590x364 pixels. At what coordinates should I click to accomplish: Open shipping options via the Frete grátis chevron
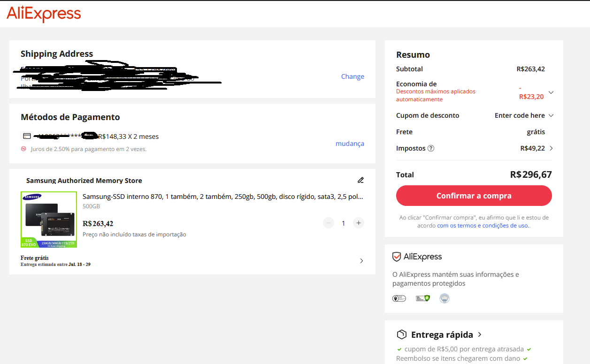click(x=361, y=261)
